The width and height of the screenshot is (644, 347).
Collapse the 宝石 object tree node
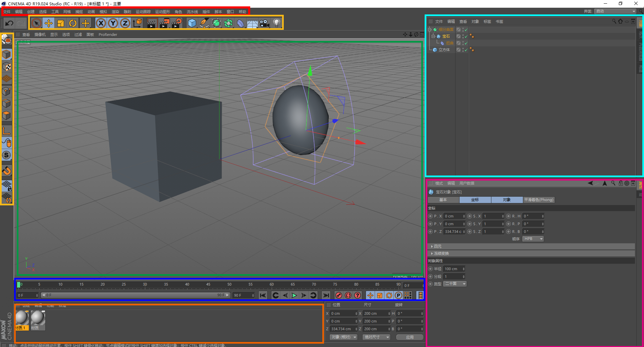pos(433,36)
